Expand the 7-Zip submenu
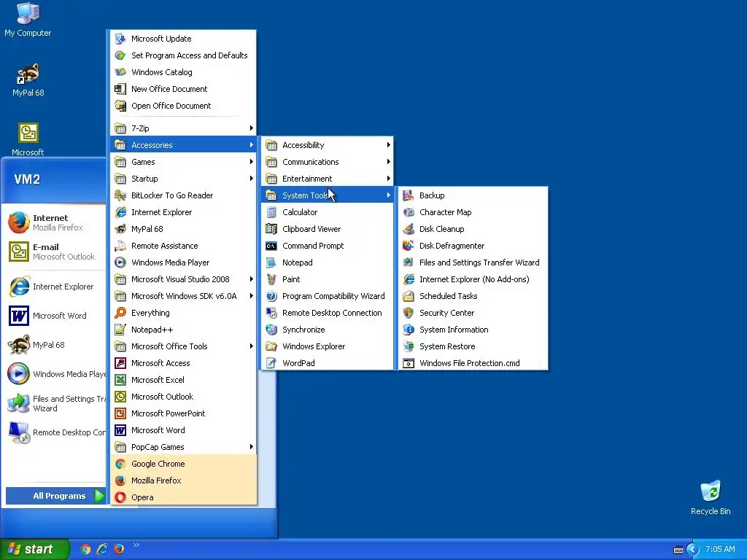 [183, 128]
